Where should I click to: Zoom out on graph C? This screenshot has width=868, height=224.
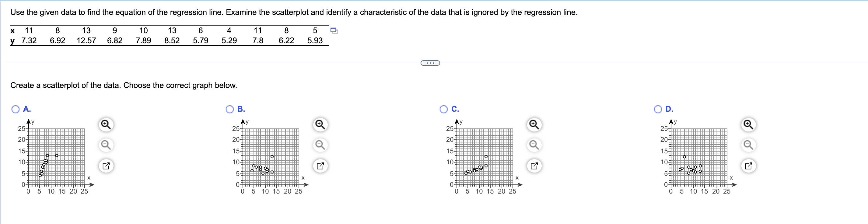click(534, 145)
